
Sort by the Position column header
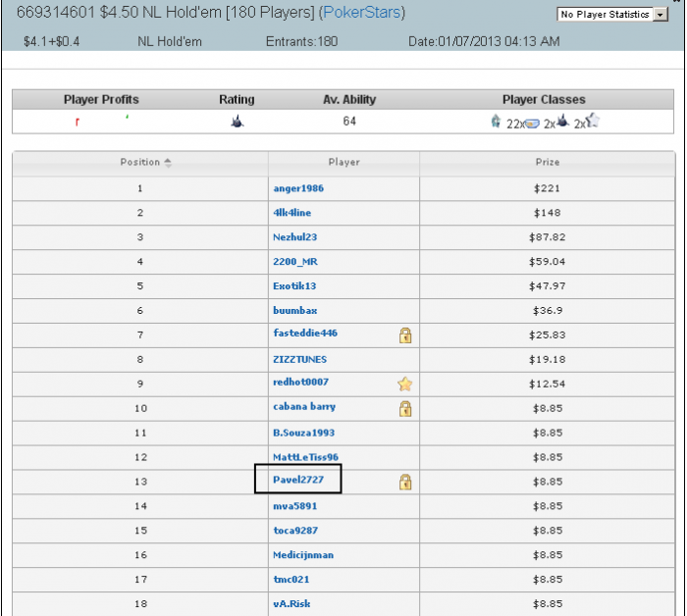(140, 163)
